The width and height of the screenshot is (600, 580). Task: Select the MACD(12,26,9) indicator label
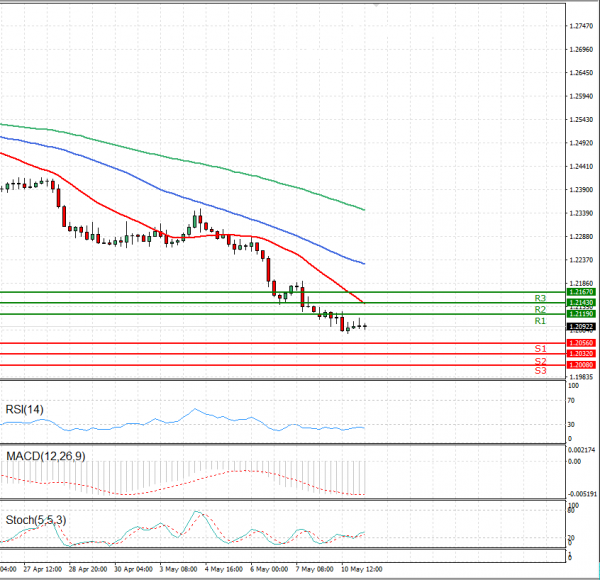(46, 456)
